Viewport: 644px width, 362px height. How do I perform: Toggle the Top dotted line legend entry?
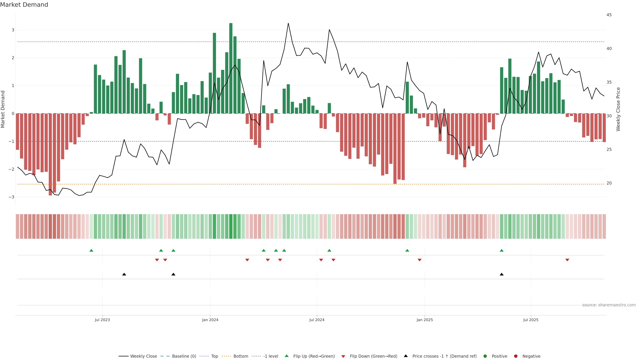[x=214, y=356]
